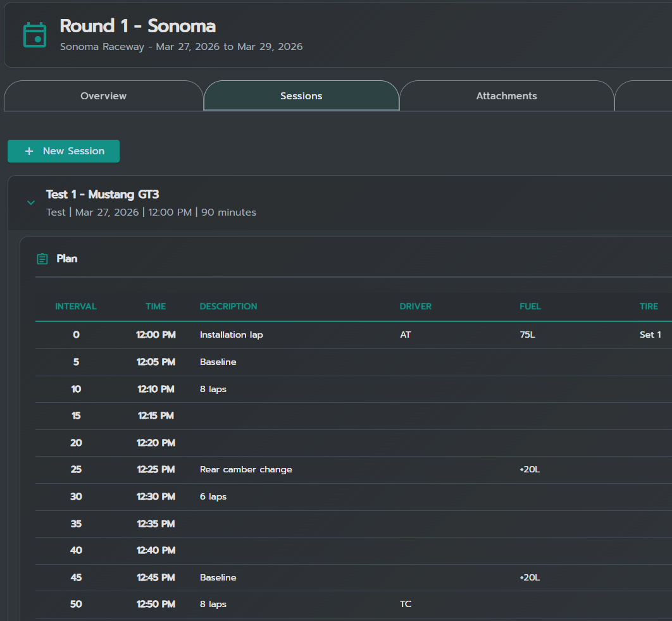Image resolution: width=672 pixels, height=621 pixels.
Task: Open the Attachments tab
Action: pyautogui.click(x=506, y=96)
